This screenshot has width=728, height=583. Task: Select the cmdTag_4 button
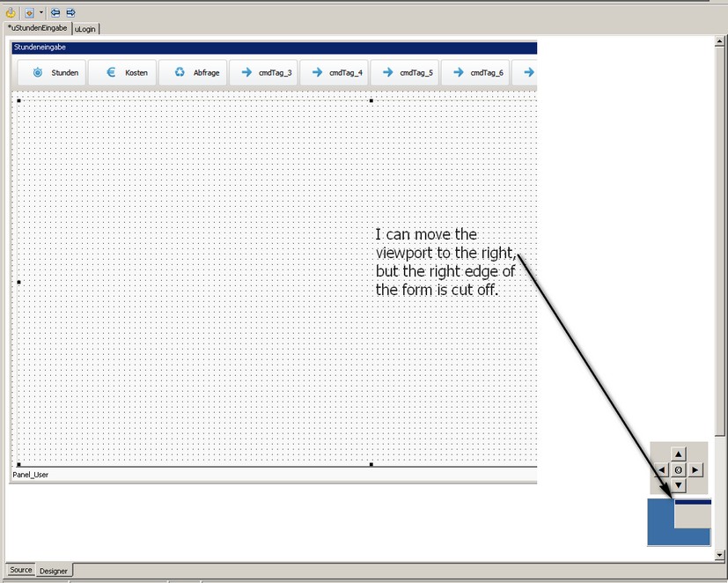pos(335,72)
